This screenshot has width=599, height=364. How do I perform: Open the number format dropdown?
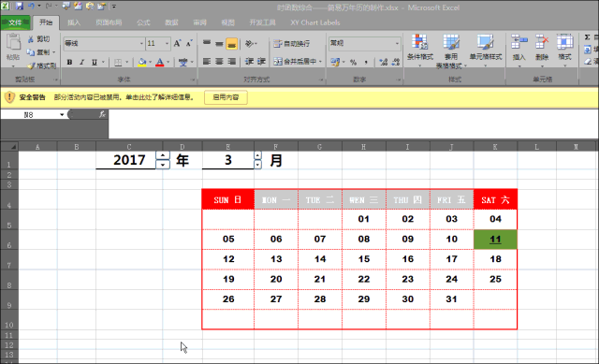[x=397, y=43]
